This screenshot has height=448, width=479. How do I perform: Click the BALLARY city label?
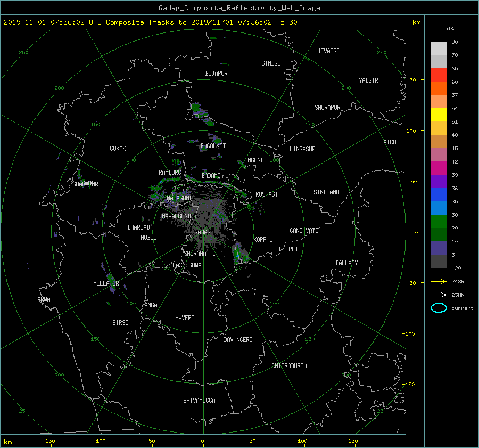(346, 263)
